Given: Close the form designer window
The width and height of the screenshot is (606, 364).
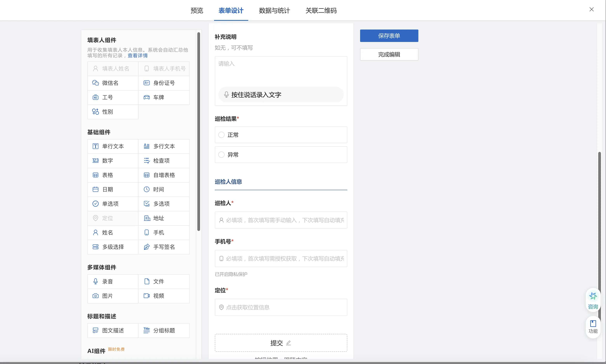Looking at the screenshot, I should pos(592,9).
